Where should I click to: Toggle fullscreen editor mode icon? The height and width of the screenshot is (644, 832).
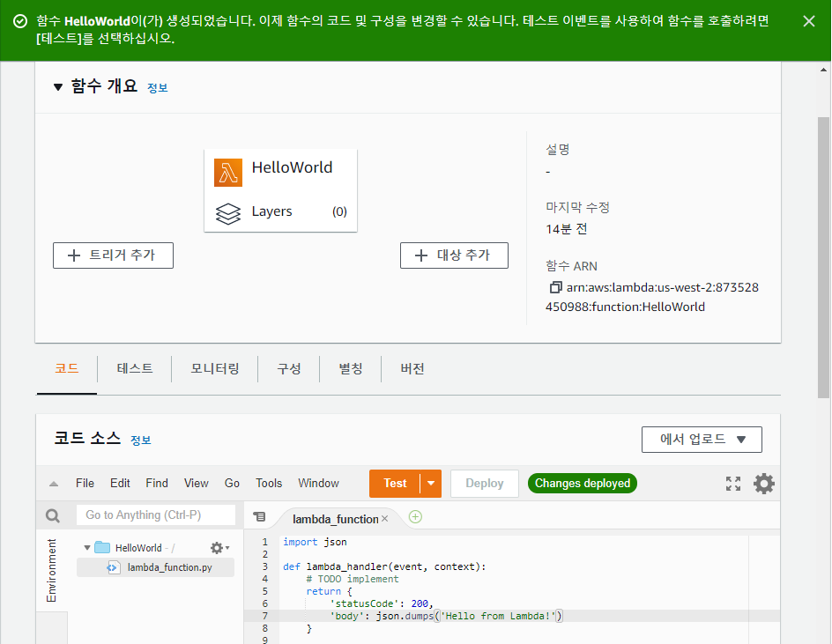733,484
